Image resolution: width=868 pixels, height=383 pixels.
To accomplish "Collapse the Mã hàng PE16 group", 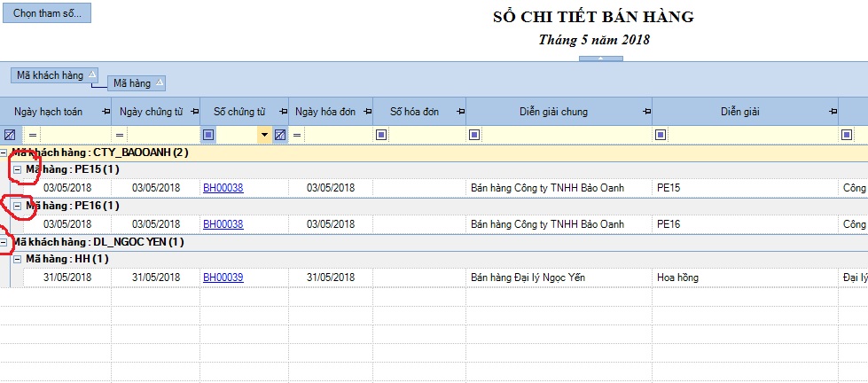I will pyautogui.click(x=17, y=206).
